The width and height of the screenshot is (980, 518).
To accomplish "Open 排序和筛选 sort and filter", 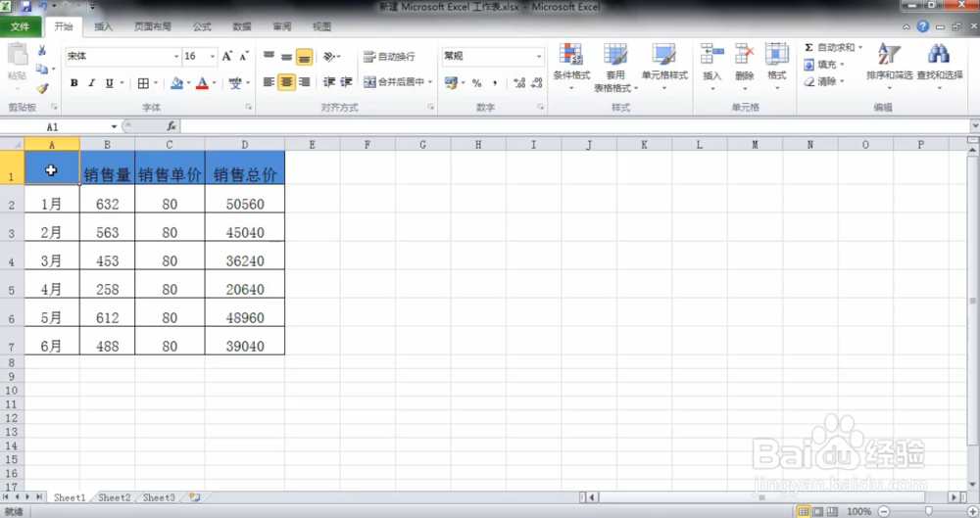I will click(x=890, y=66).
